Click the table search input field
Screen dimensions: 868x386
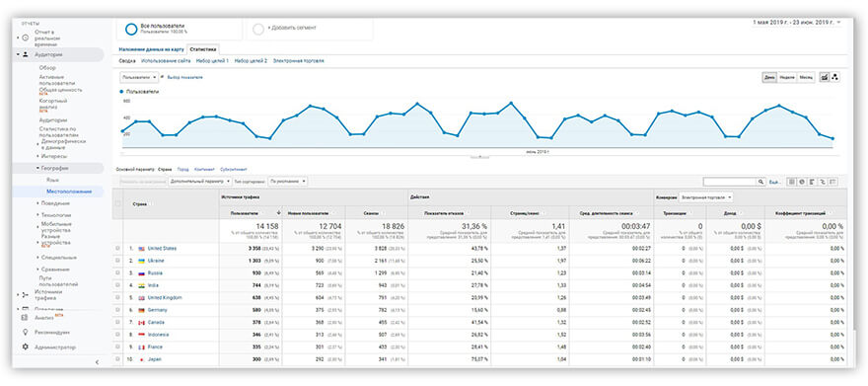[x=730, y=182]
